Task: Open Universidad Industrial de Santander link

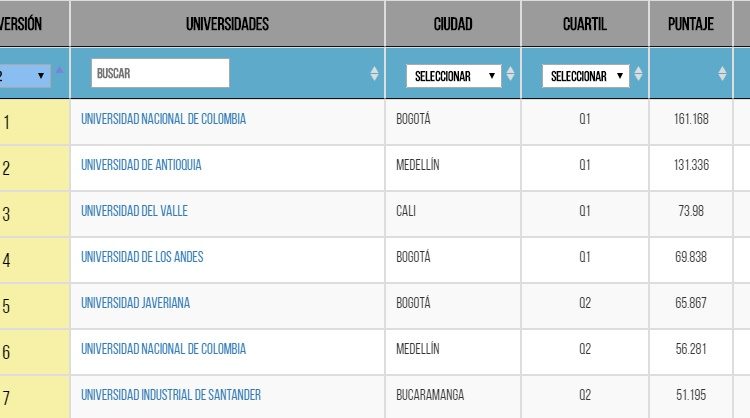Action: (171, 395)
